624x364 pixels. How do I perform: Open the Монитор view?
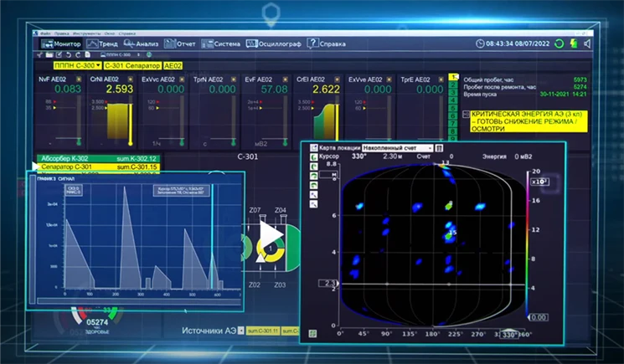pyautogui.click(x=61, y=44)
